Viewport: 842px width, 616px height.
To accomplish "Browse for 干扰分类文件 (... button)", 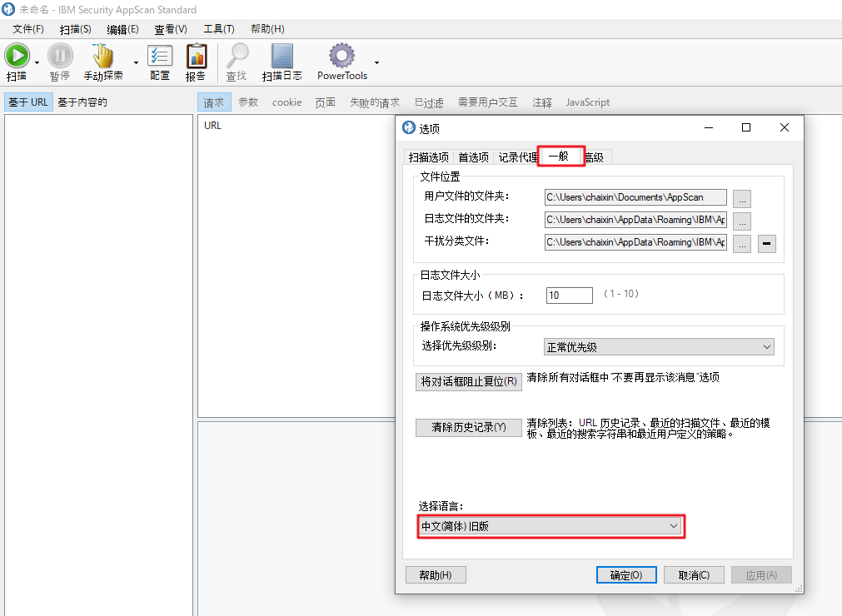I will click(x=742, y=244).
